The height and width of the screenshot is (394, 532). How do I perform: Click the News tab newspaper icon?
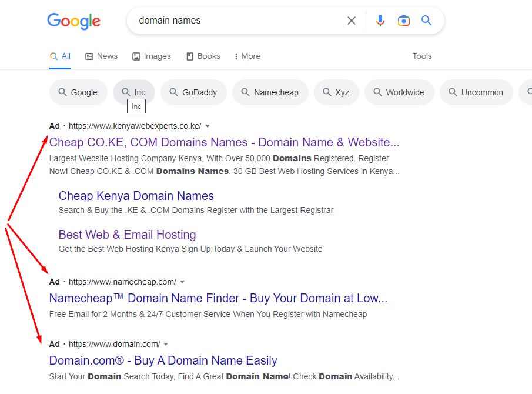click(89, 56)
